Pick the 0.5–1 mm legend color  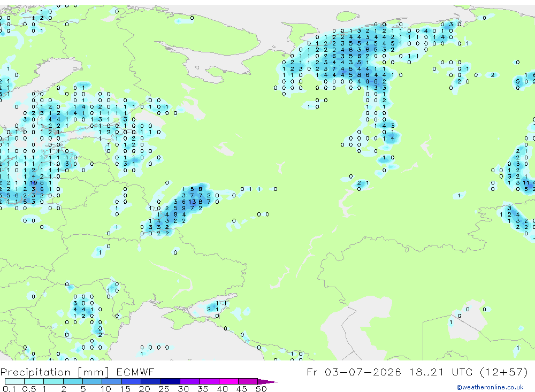click(34, 381)
